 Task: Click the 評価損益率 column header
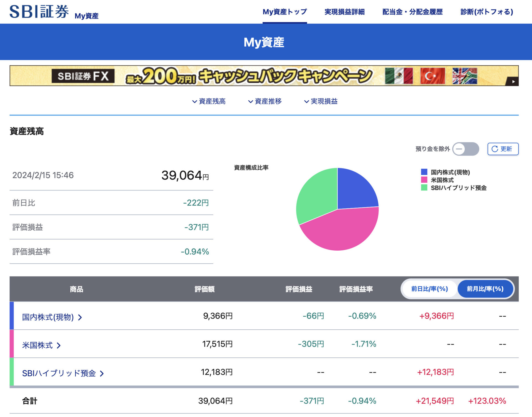356,289
